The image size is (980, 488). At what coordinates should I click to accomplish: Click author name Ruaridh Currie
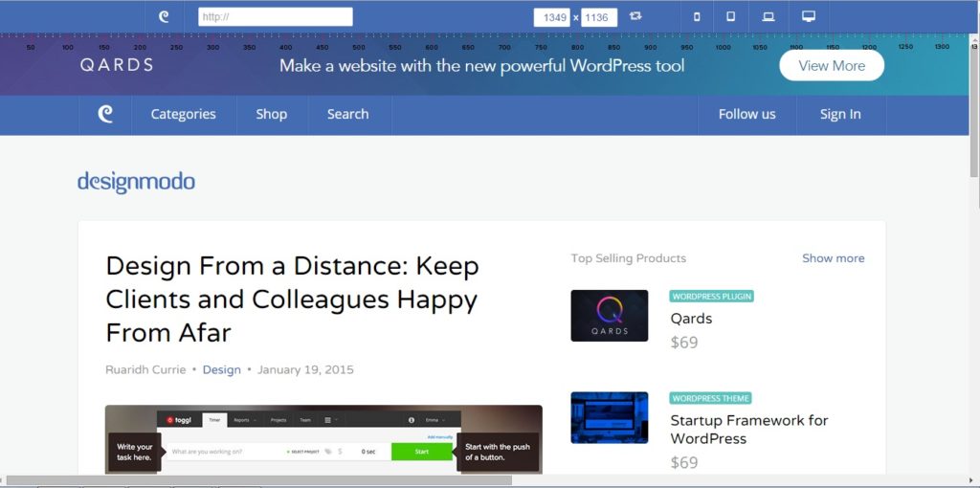145,369
